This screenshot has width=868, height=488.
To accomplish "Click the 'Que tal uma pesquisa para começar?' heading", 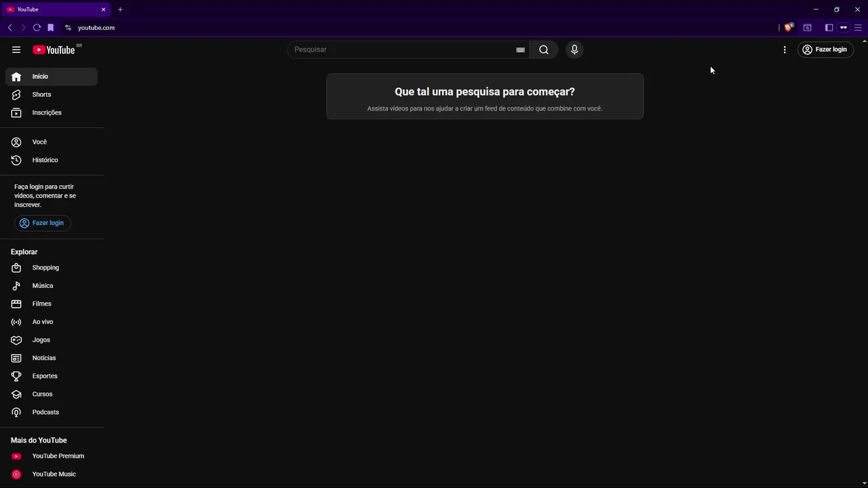I will (485, 91).
